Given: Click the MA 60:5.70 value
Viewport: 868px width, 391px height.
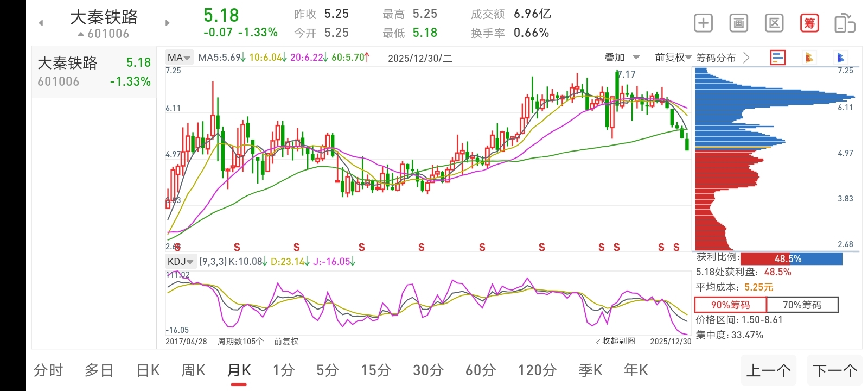Looking at the screenshot, I should coord(350,58).
